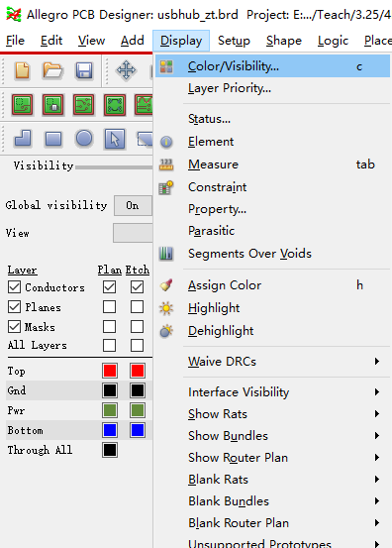The image size is (392, 548).
Task: Check the Masks Etch column checkbox
Action: pos(137,327)
